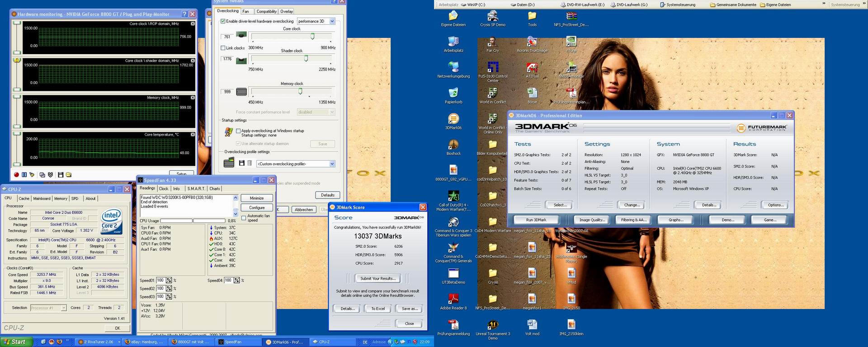The width and height of the screenshot is (868, 347).
Task: Click the Speed03 spinner in SpeedFan
Action: (x=169, y=296)
